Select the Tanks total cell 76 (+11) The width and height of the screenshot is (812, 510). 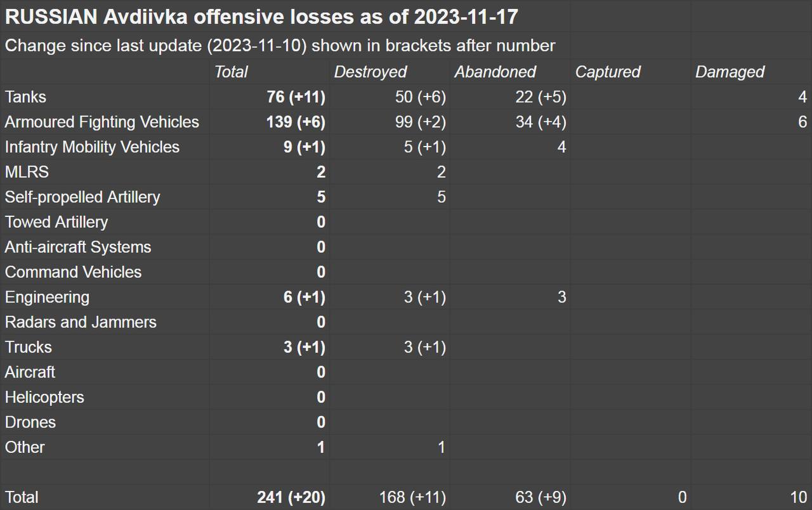[296, 97]
